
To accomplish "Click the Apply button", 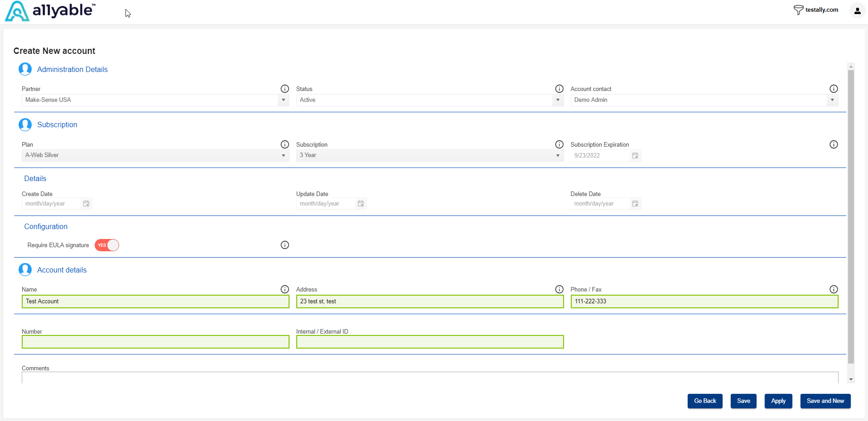I will (x=778, y=401).
